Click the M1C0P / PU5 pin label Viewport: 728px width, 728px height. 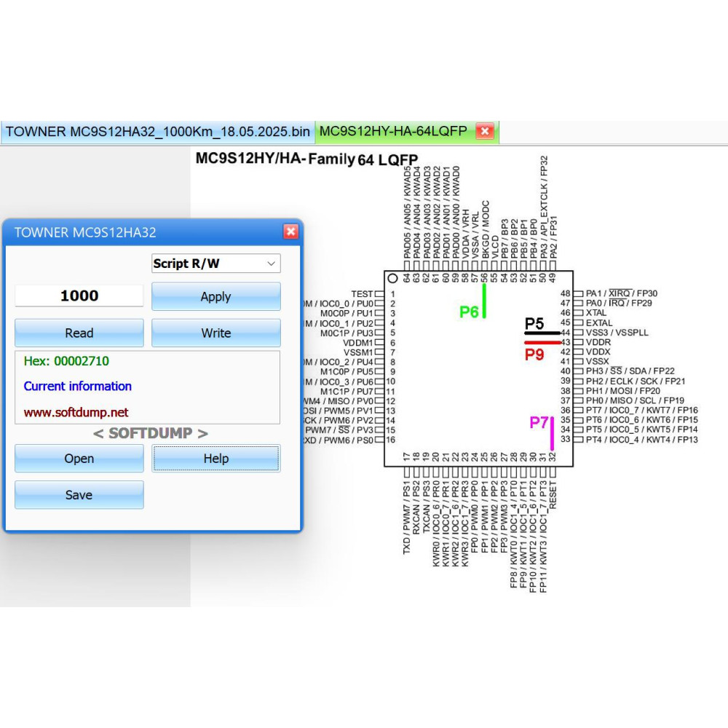coord(347,372)
